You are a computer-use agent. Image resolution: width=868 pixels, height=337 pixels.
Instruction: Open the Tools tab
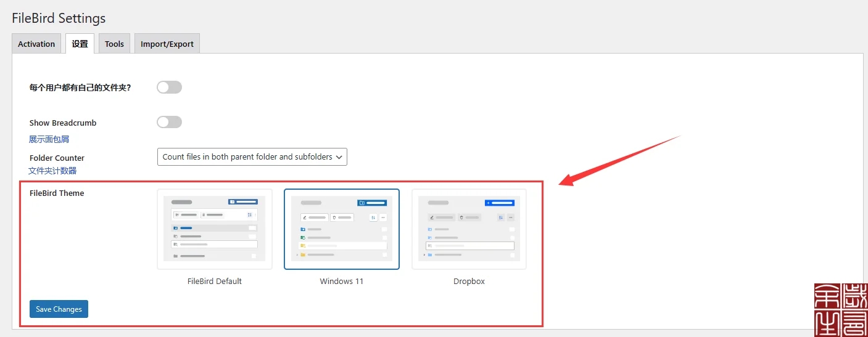[114, 44]
